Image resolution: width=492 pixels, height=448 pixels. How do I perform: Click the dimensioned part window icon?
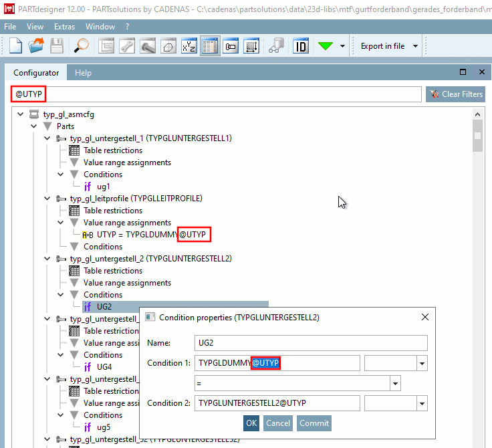point(231,46)
